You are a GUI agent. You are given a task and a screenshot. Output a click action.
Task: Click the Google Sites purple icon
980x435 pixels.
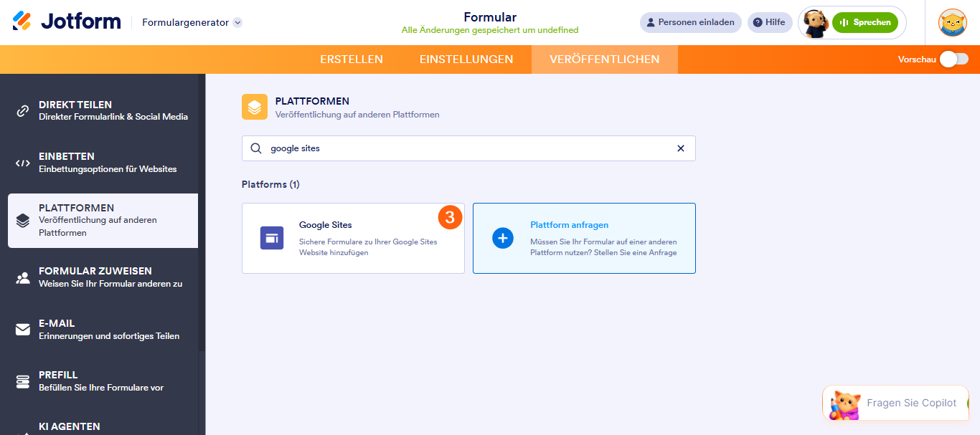tap(272, 238)
